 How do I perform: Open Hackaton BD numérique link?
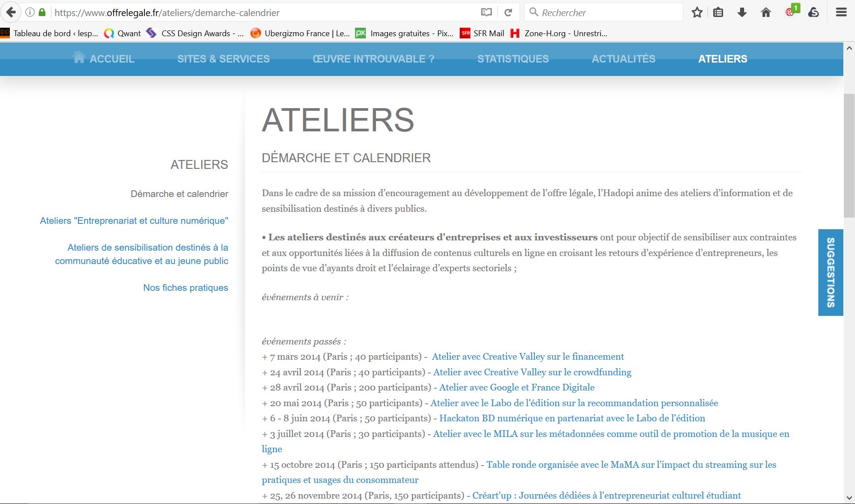tap(572, 418)
